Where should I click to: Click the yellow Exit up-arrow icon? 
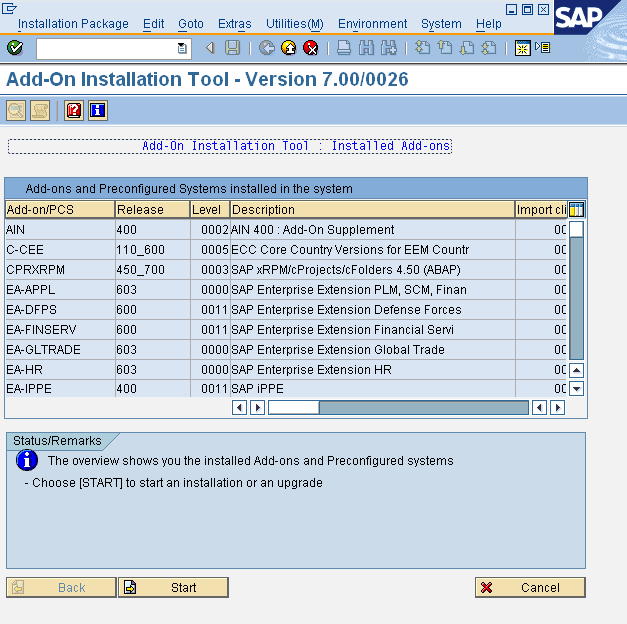tap(288, 48)
